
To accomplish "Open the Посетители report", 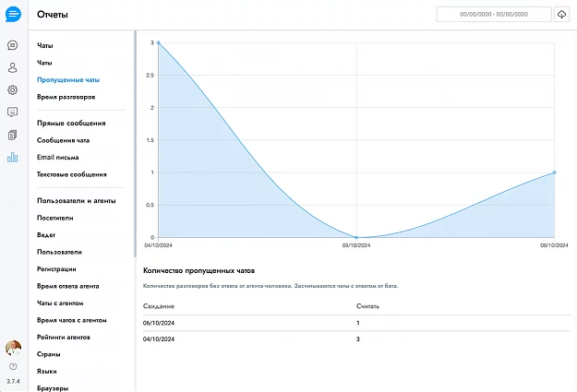I will coord(55,218).
